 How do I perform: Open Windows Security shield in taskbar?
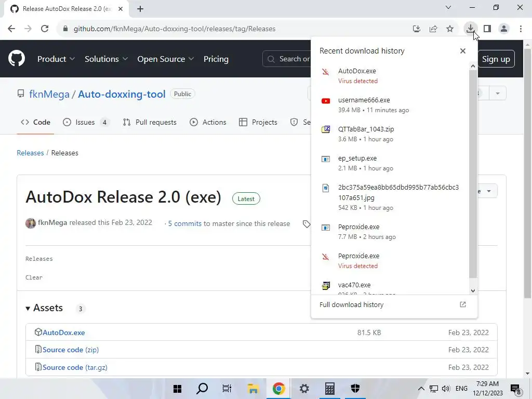pos(355,389)
